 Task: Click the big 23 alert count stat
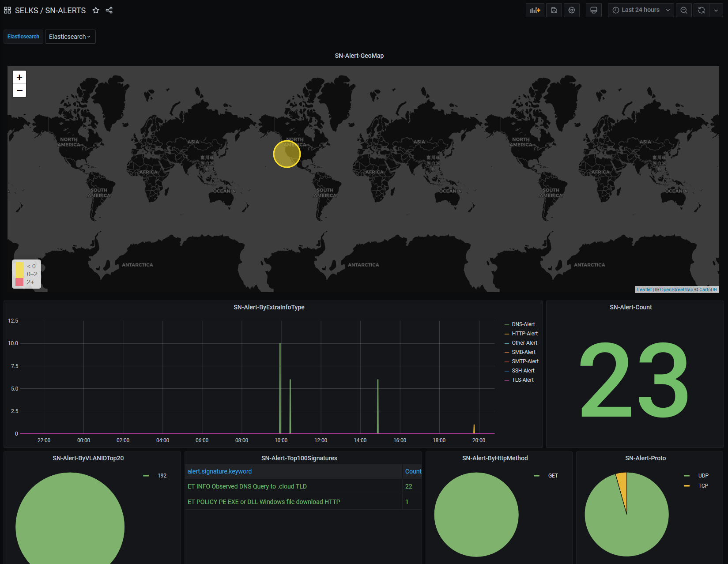634,380
